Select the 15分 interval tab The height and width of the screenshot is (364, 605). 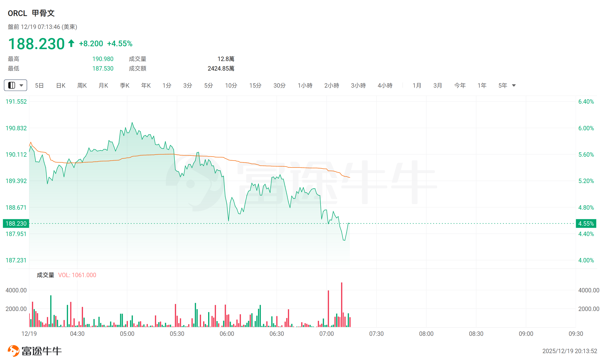[255, 86]
